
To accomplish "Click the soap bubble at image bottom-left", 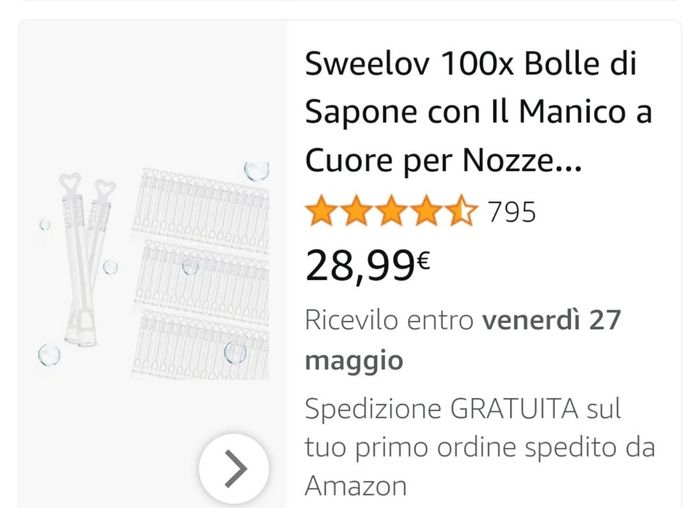I will pos(49,354).
